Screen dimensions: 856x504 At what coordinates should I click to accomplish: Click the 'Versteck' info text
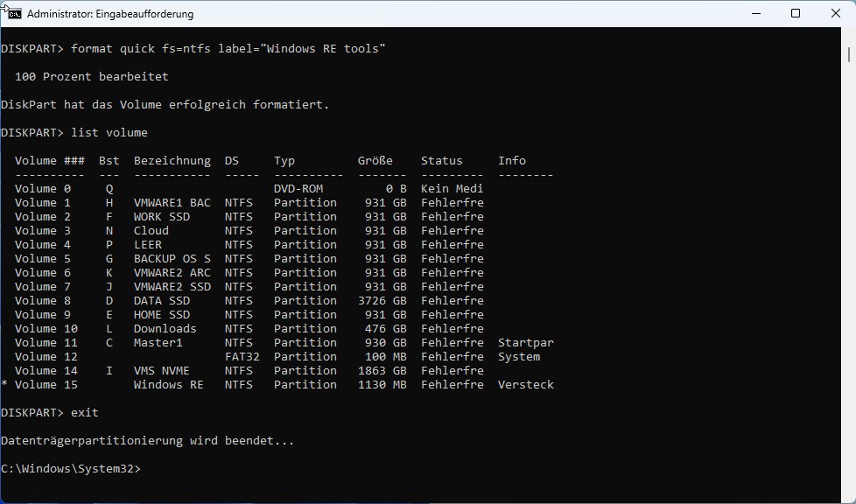click(x=525, y=385)
